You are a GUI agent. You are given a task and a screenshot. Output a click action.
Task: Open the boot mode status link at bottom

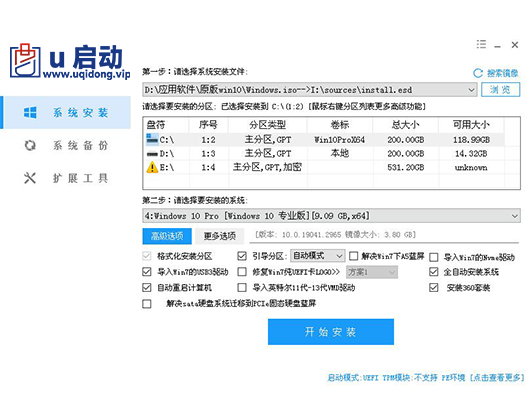pyautogui.click(x=426, y=377)
